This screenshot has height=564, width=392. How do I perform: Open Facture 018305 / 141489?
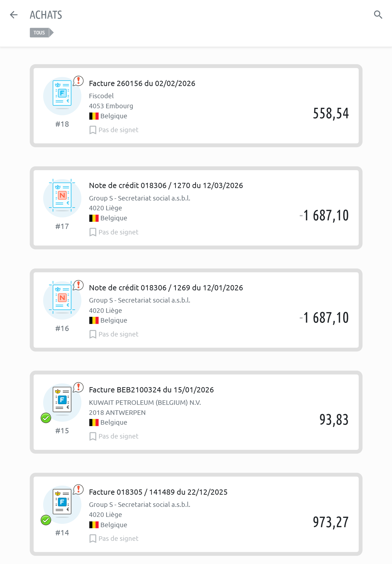point(158,492)
